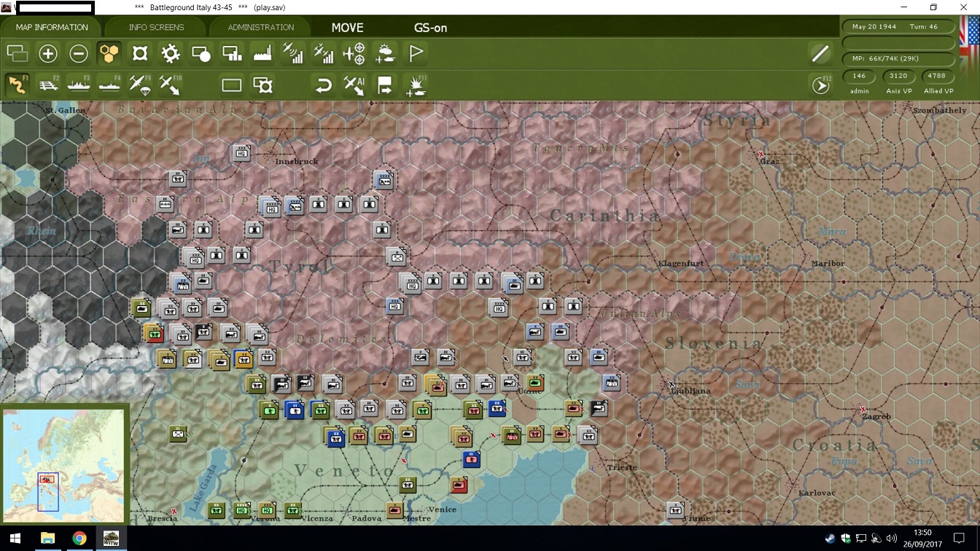Click the Allied VP value 4788
This screenshot has height=551, width=980.
(x=938, y=76)
